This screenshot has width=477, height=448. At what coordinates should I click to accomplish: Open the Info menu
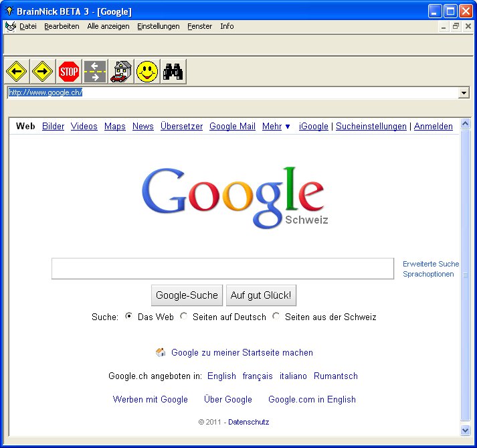[227, 27]
